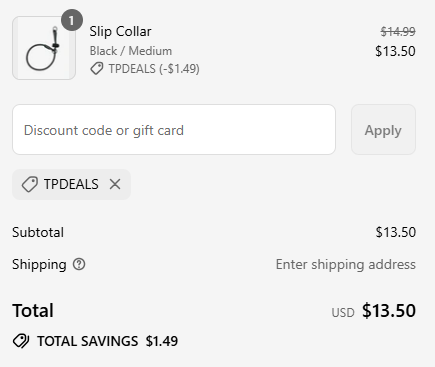Click the USD total amount $13.50
This screenshot has width=435, height=367.
(x=389, y=311)
